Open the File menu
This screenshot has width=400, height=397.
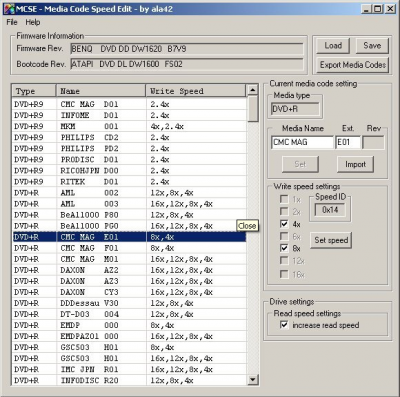12,22
